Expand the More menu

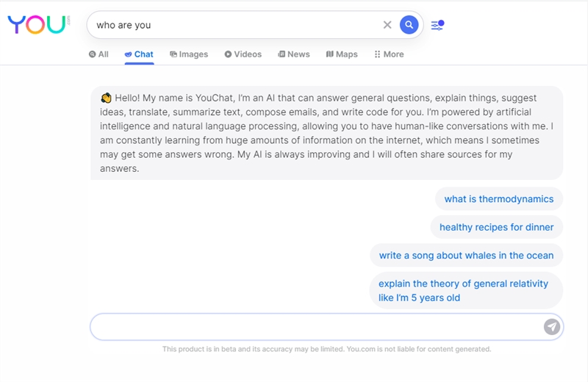(389, 54)
